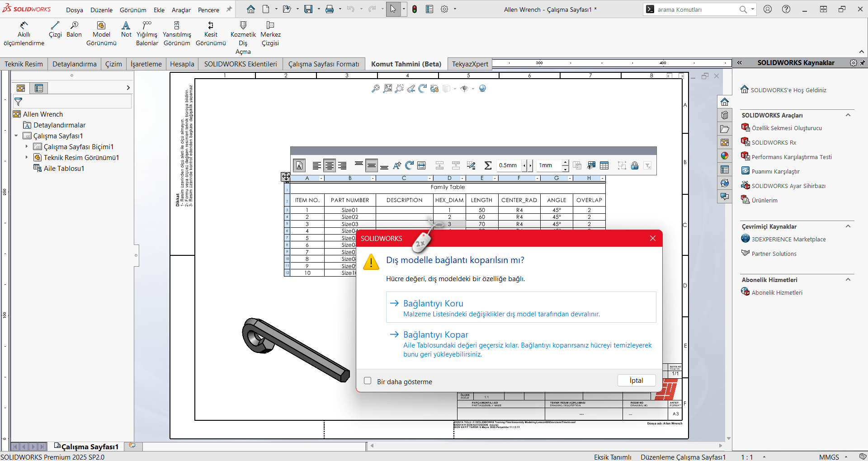The height and width of the screenshot is (461, 868).
Task: Choose Yığılmış Balonlar tool
Action: [147, 34]
